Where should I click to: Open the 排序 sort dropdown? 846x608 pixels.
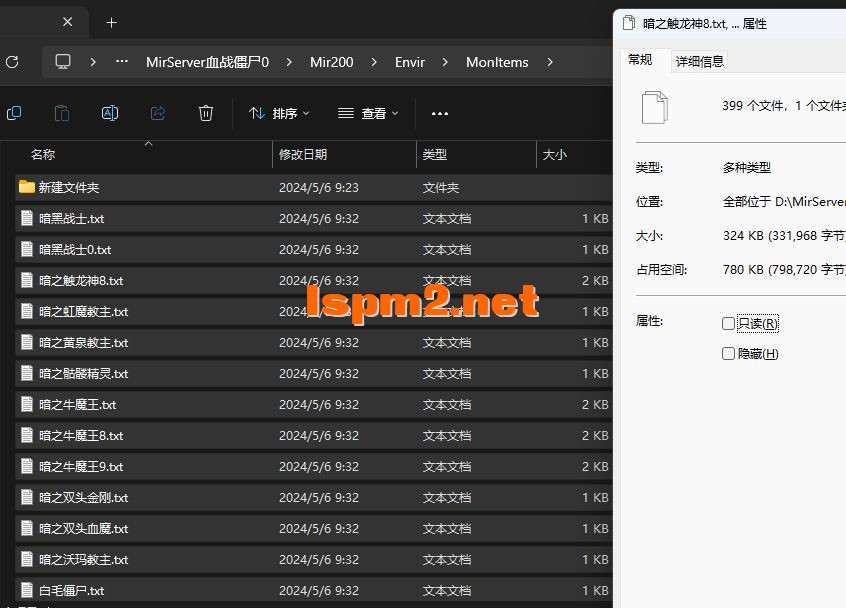tap(279, 113)
